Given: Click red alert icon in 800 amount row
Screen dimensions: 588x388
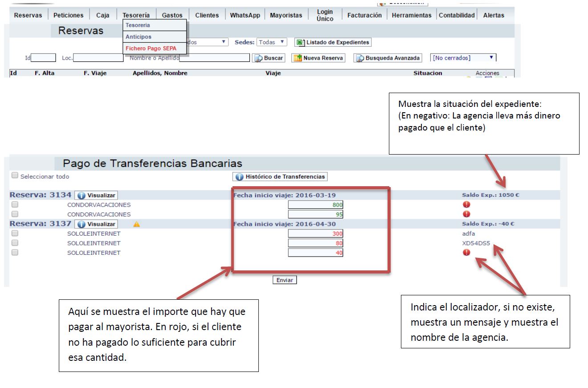Looking at the screenshot, I should (x=466, y=205).
